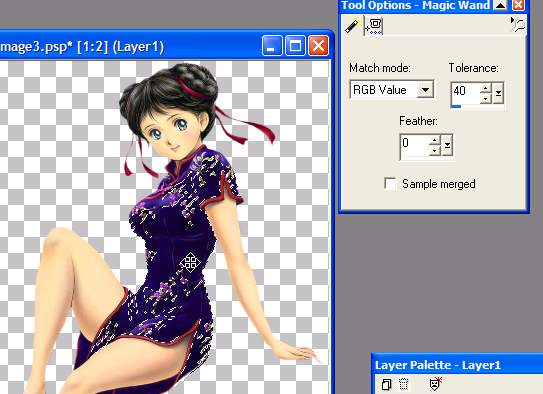This screenshot has width=543, height=394.
Task: Decrease Tolerance with the down arrow
Action: pyautogui.click(x=486, y=98)
